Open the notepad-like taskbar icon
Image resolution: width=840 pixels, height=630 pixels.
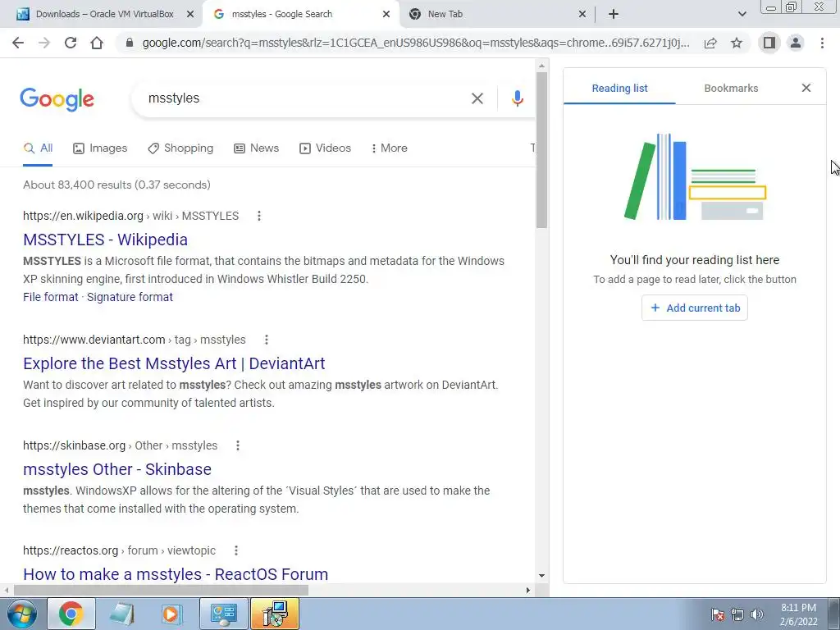point(122,614)
